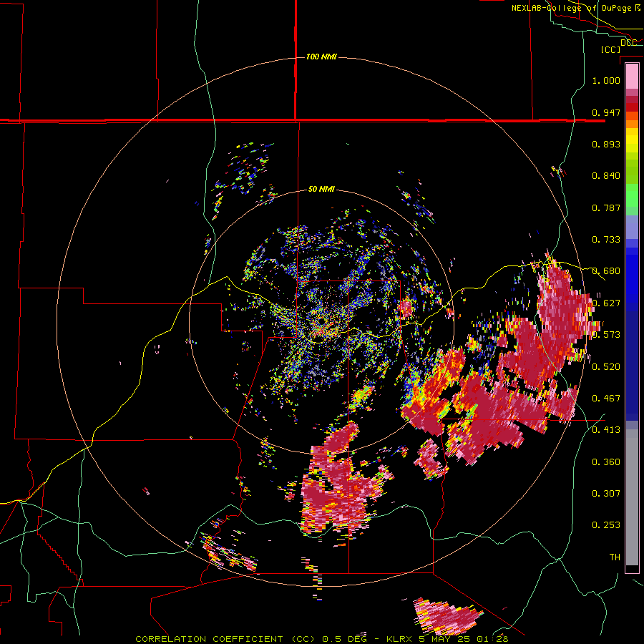Screen dimensions: 644x644
Task: Click the 1.000 legend value
Action: [606, 80]
